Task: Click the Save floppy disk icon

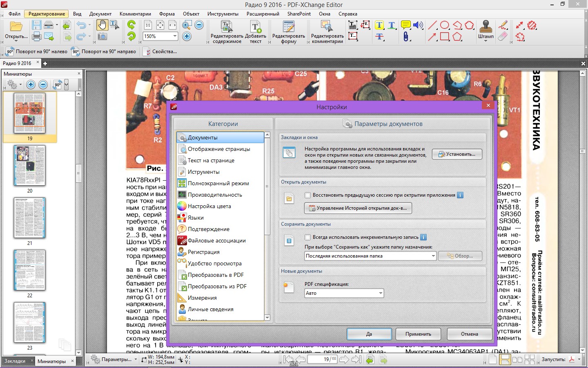Action: (x=37, y=25)
